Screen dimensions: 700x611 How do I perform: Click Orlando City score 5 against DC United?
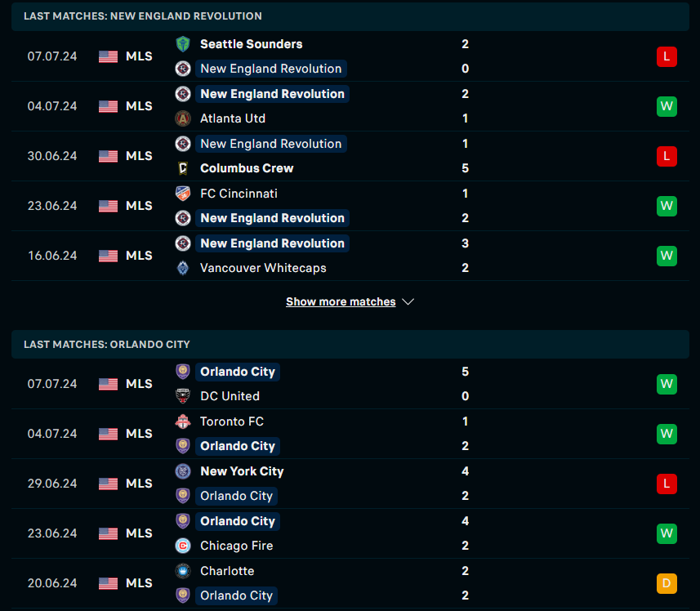tap(466, 372)
